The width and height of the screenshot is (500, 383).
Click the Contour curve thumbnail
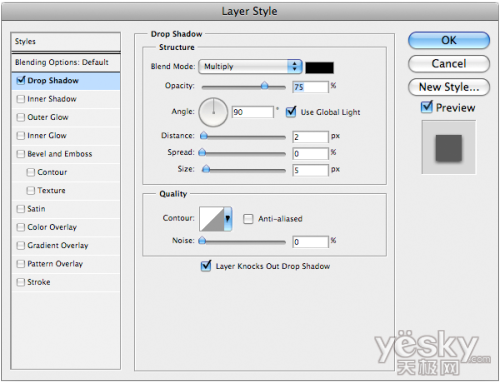(x=212, y=219)
